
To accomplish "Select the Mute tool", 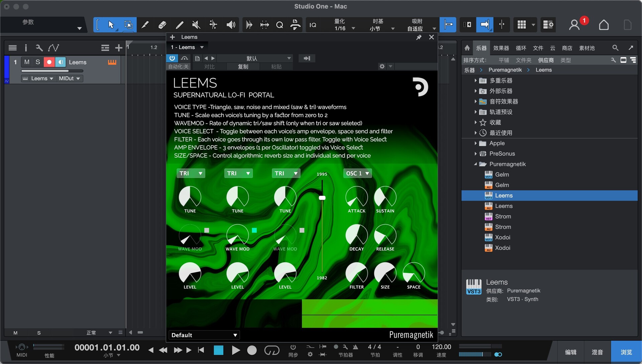I will [x=196, y=25].
